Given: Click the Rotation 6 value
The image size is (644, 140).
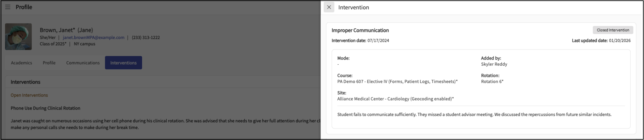Looking at the screenshot, I should (492, 81).
